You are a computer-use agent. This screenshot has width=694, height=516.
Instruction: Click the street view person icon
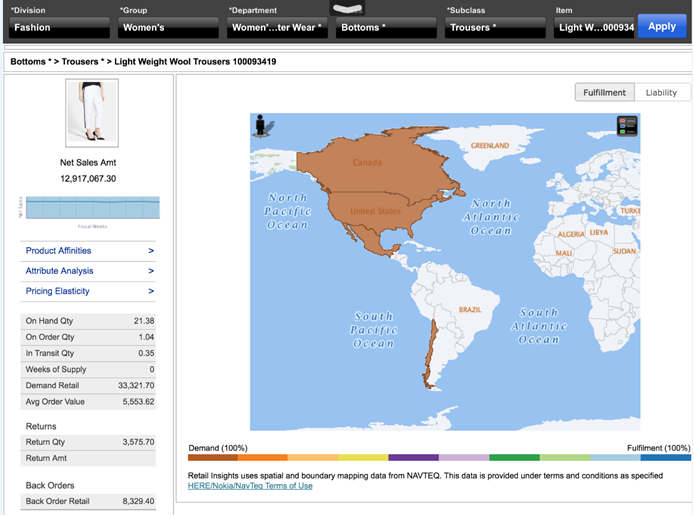click(261, 126)
